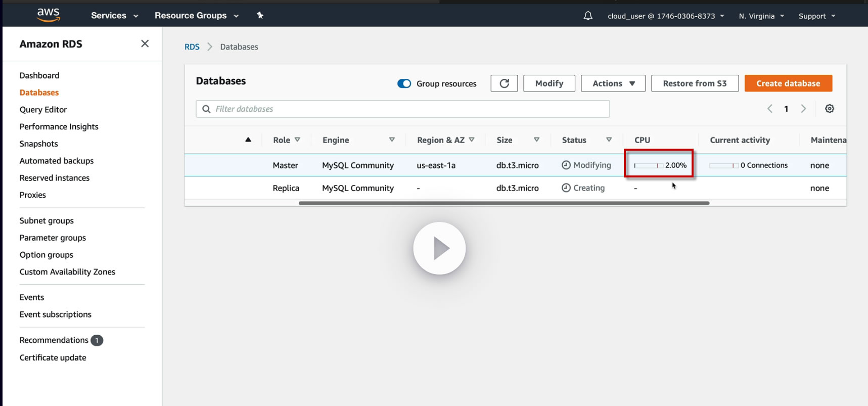Open Parameter groups
This screenshot has width=868, height=406.
coord(53,238)
